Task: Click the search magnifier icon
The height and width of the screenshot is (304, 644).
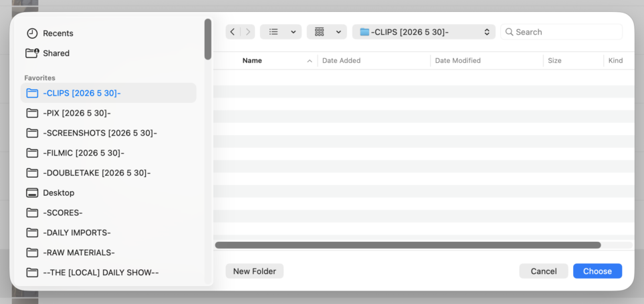Action: click(510, 32)
